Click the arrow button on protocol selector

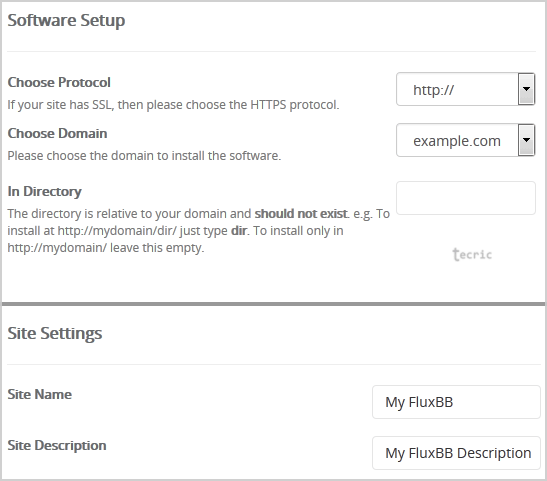tap(526, 89)
